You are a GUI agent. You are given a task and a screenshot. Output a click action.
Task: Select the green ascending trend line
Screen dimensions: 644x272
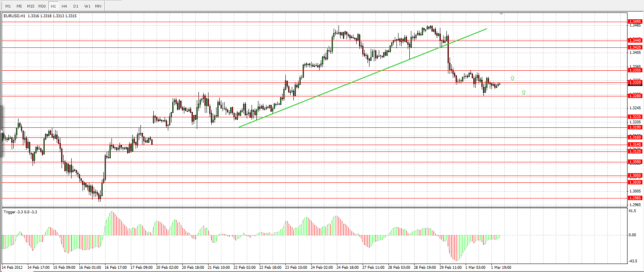point(363,78)
